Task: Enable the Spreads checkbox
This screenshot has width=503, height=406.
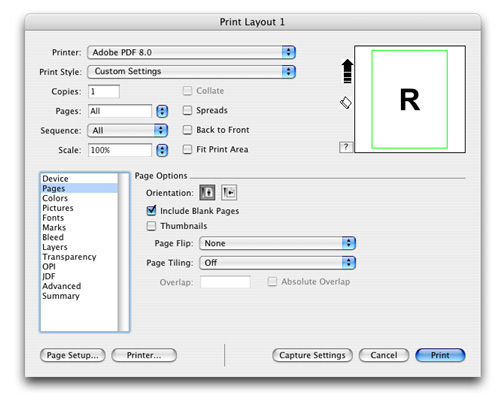Action: (x=187, y=110)
